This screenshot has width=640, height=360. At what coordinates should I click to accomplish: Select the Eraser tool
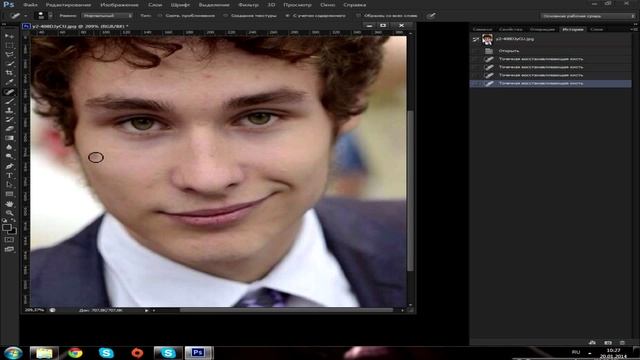tap(9, 129)
